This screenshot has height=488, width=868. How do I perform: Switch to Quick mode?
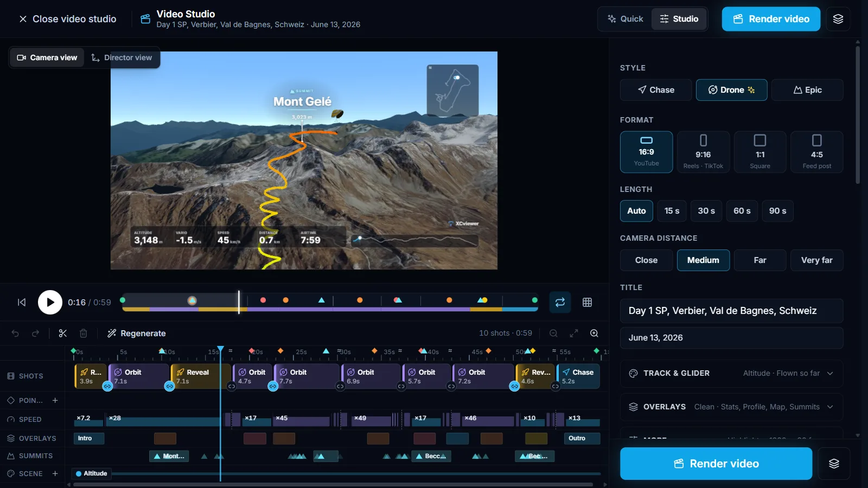626,19
